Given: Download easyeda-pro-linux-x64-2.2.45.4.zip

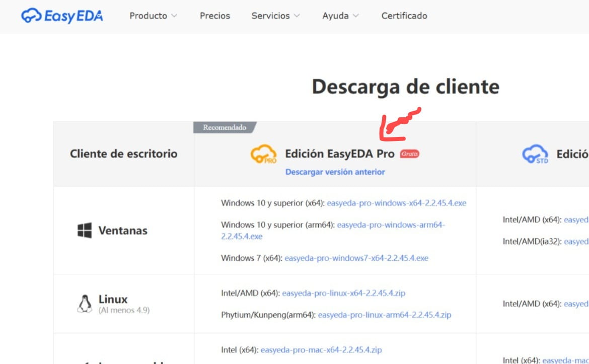Looking at the screenshot, I should [344, 293].
